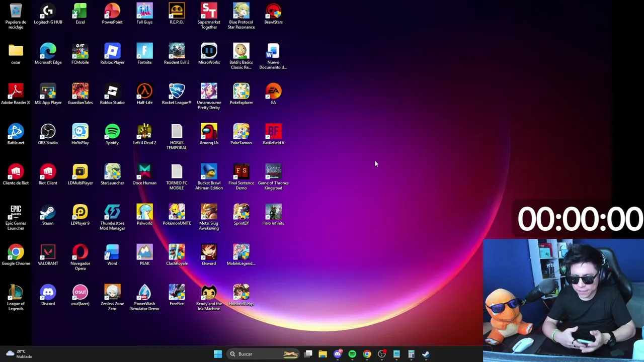Image resolution: width=644 pixels, height=362 pixels.
Task: Open Task View from the taskbar
Action: click(308, 354)
